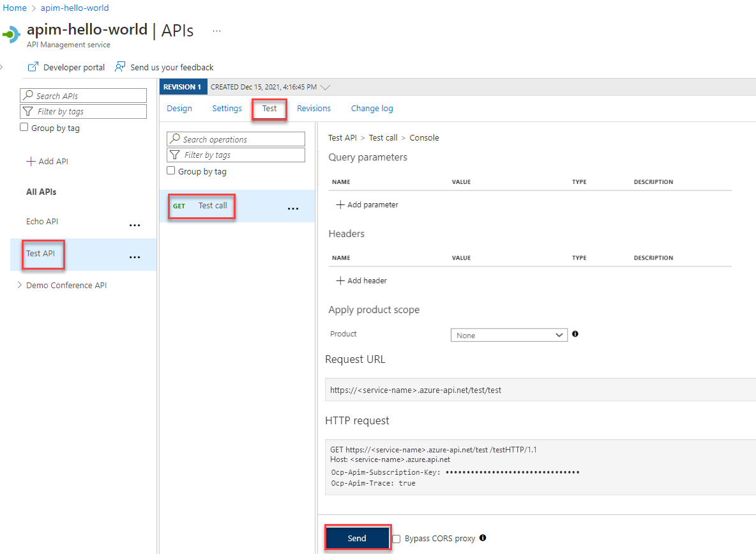Open the ellipsis menu beside the Test call operation
756x554 pixels.
[293, 208]
